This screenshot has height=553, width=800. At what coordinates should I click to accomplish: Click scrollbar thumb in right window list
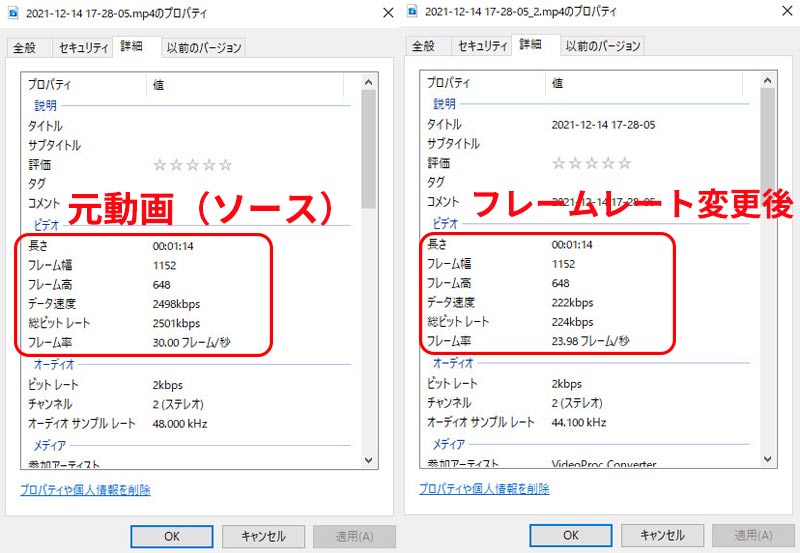pos(768,148)
